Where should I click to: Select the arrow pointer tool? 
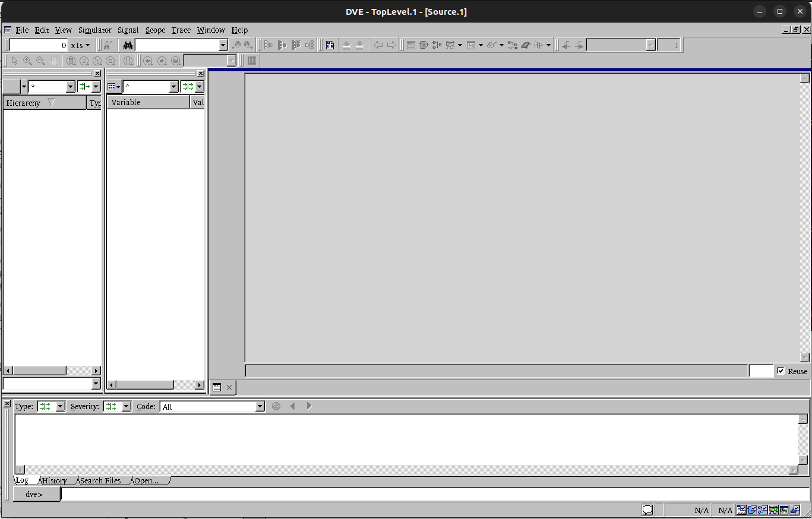pyautogui.click(x=15, y=61)
